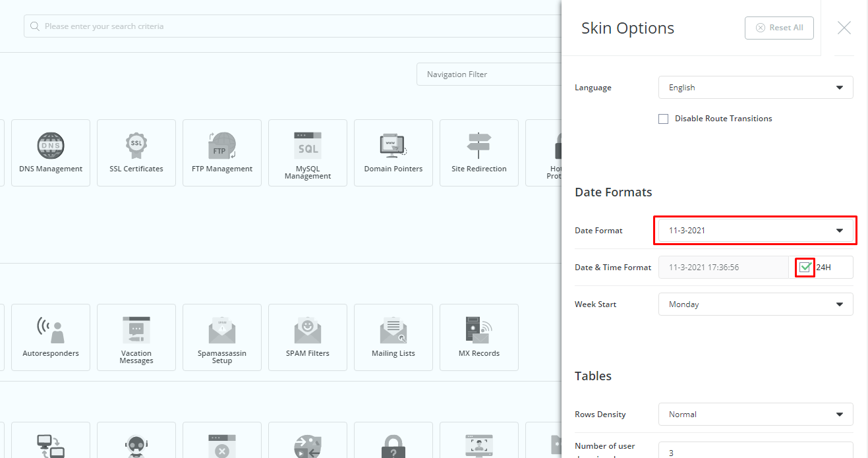868x458 pixels.
Task: Open the Rows Density dropdown
Action: 755,415
